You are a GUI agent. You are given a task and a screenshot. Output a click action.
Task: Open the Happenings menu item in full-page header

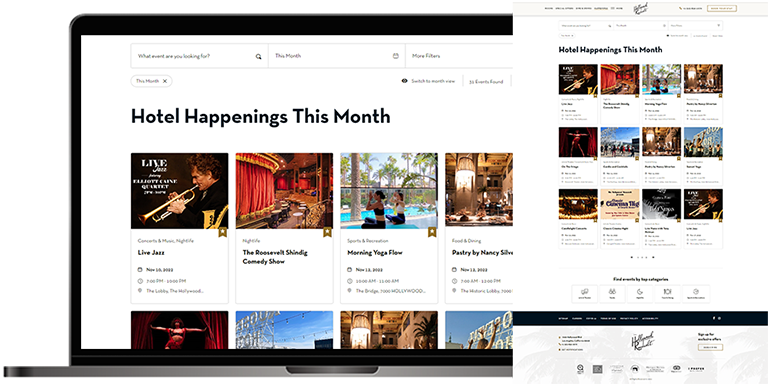[x=601, y=8]
